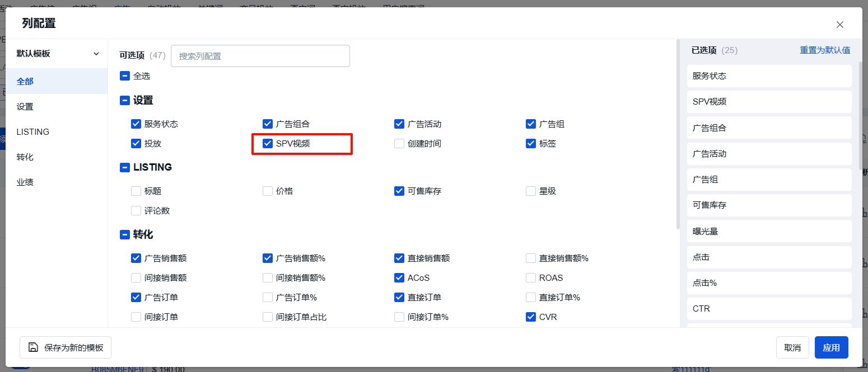Screen dimensions: 868x372
Task: Switch to the 转化 sidebar category
Action: point(25,157)
